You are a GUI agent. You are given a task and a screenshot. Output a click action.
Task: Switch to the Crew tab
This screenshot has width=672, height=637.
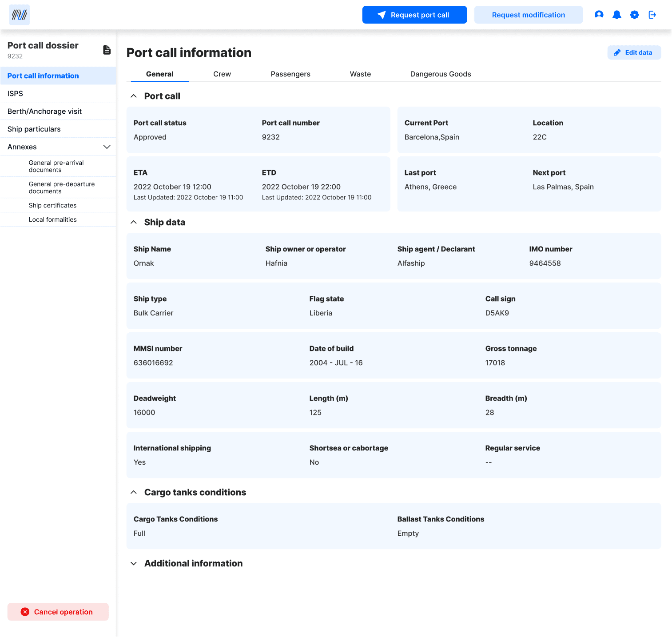(x=222, y=74)
